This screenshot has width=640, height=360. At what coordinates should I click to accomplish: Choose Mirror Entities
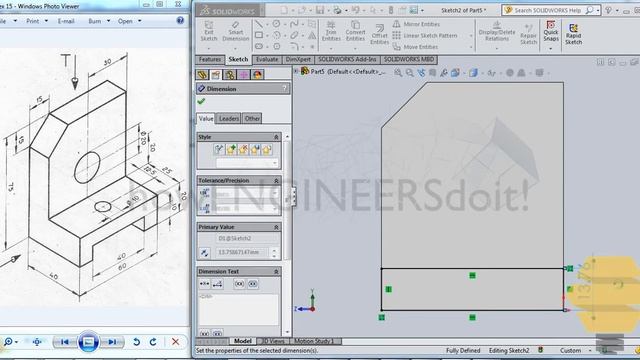(416, 24)
